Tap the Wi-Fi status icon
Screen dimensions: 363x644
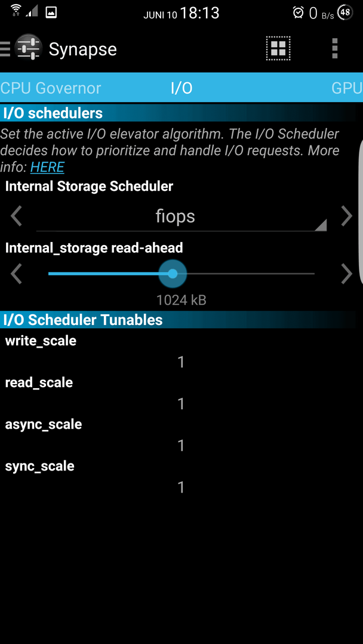click(16, 11)
